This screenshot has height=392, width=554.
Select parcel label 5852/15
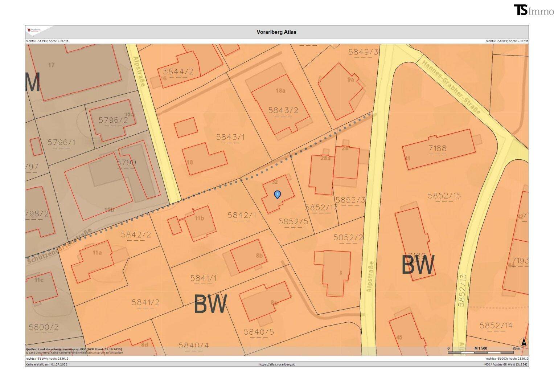coord(444,196)
